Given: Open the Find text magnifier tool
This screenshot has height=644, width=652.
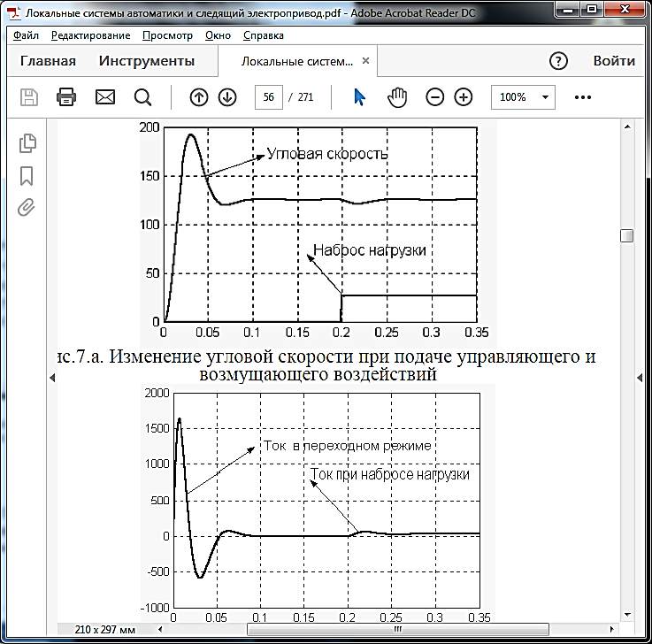Looking at the screenshot, I should click(x=142, y=96).
